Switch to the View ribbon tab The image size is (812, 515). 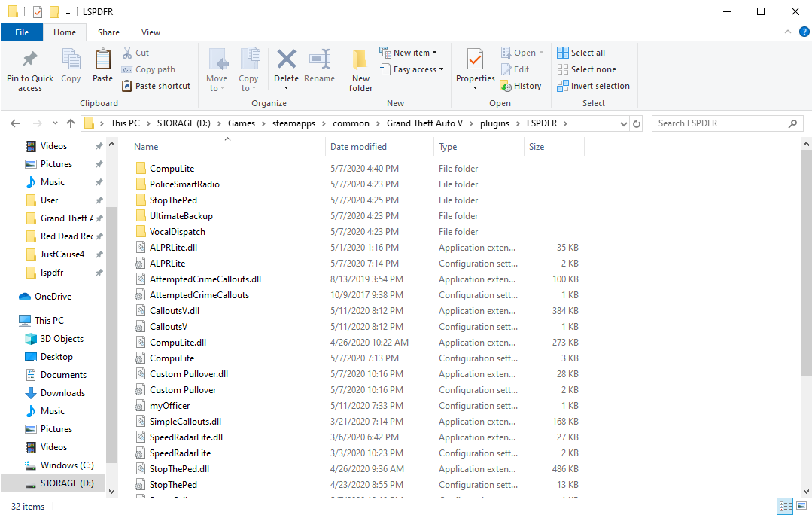[x=151, y=32]
